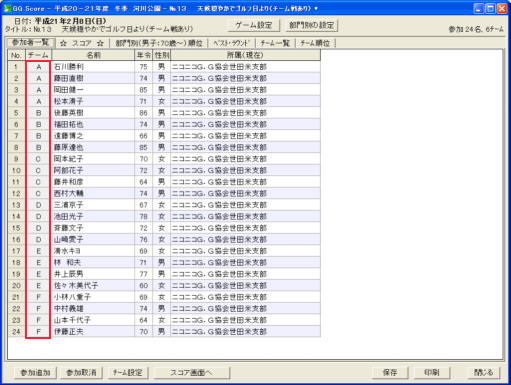Select the name 阿部花子
Screen dimensions: 511x385
[69, 170]
